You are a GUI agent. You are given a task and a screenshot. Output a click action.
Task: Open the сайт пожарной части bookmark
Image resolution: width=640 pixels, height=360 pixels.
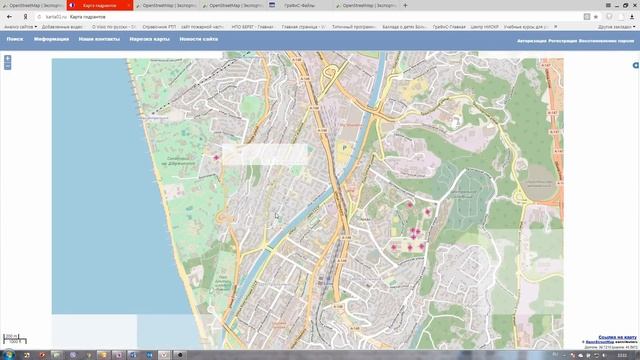[x=202, y=27]
